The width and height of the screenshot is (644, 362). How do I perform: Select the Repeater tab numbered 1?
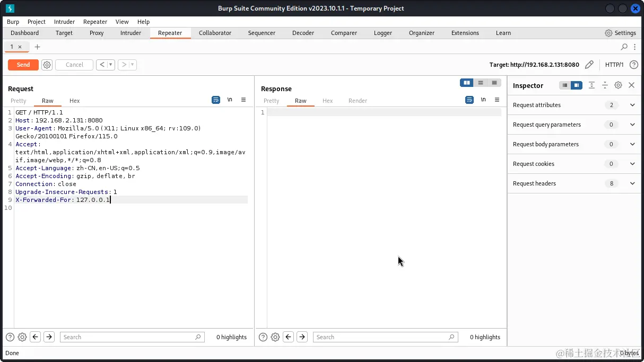pos(12,47)
